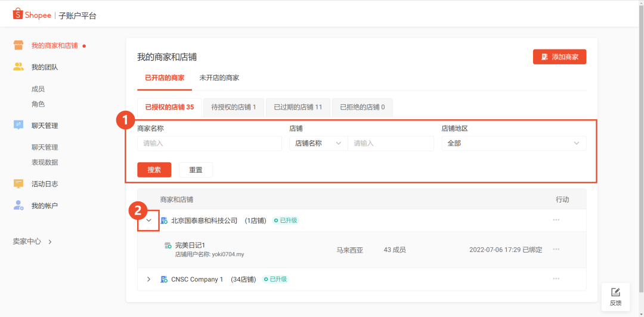Screen dimensions: 644x317
Task: Open the 店铺地区 全部 dropdown
Action: pyautogui.click(x=513, y=144)
